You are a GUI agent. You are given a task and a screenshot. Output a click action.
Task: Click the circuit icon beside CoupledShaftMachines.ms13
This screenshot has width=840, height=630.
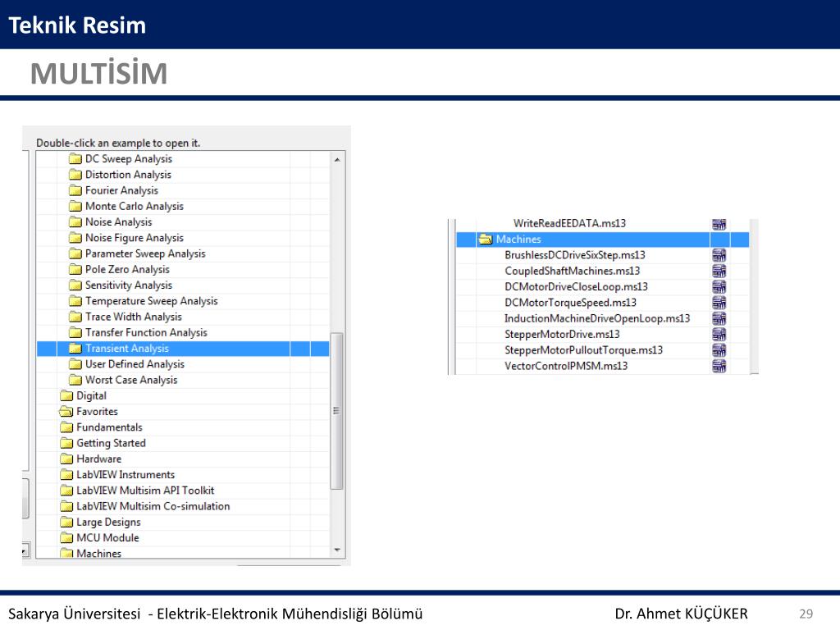coord(719,271)
